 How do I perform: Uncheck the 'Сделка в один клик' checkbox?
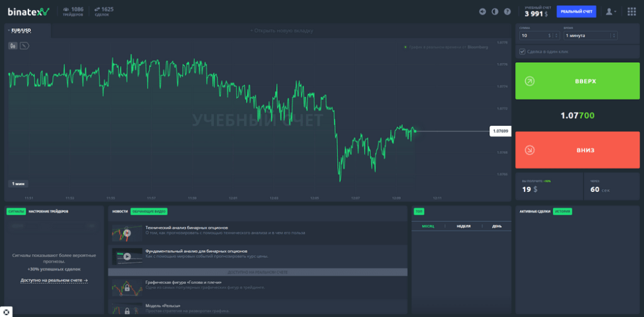tap(522, 52)
